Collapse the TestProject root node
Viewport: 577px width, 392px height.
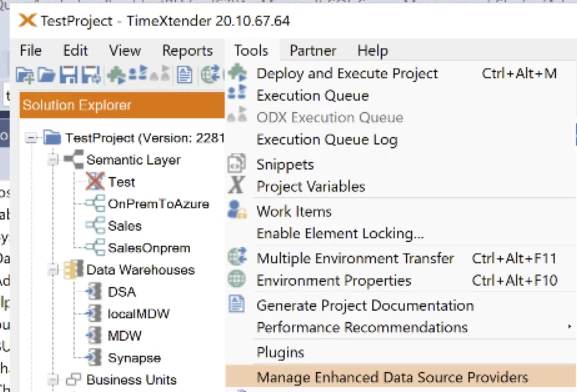point(31,138)
